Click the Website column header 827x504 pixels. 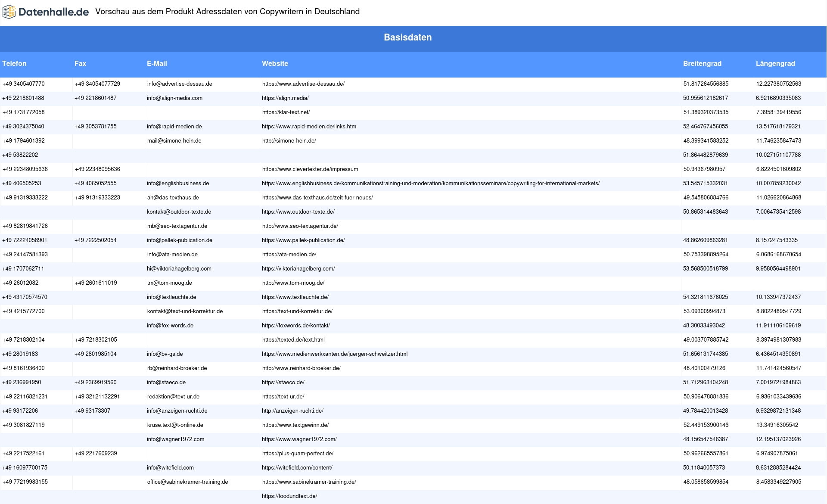point(275,63)
